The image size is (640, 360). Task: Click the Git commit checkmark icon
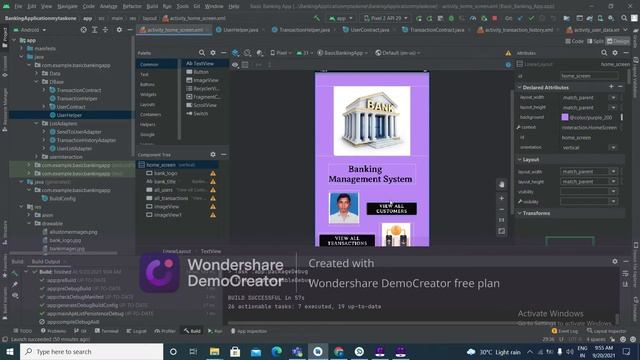point(531,18)
